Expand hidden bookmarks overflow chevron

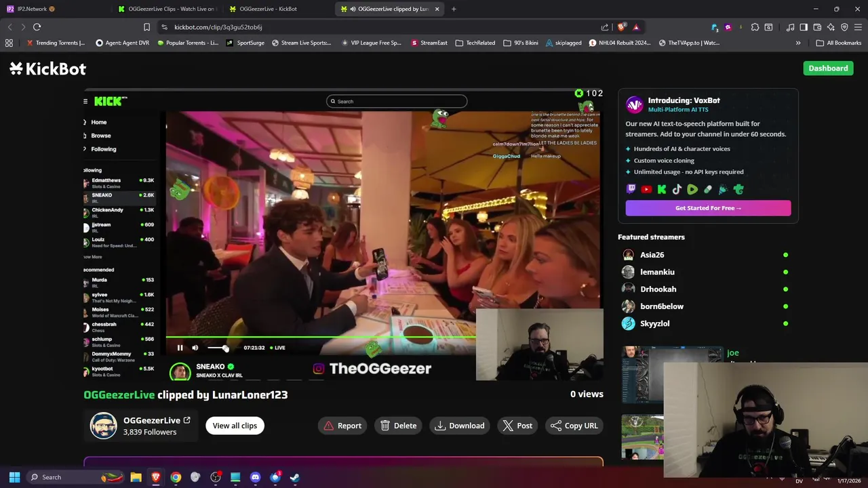coord(798,43)
